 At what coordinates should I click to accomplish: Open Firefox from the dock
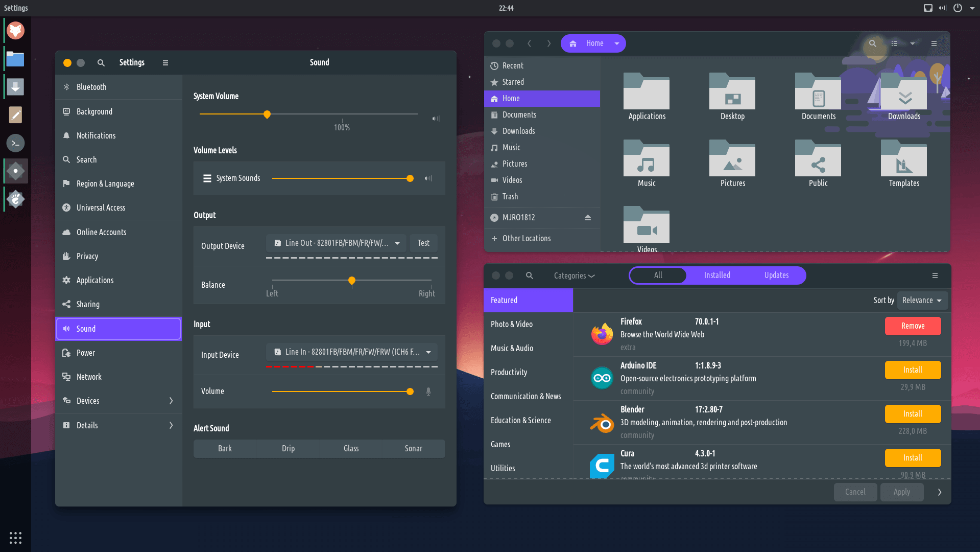coord(15,31)
